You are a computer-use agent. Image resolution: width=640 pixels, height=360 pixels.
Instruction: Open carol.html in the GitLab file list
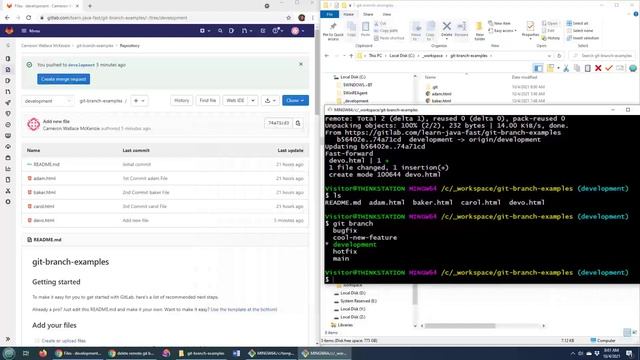(x=44, y=206)
